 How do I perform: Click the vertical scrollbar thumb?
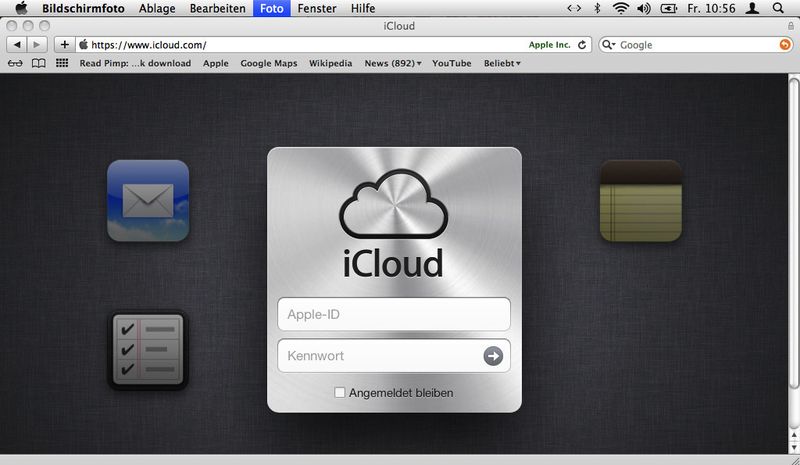pyautogui.click(x=794, y=232)
